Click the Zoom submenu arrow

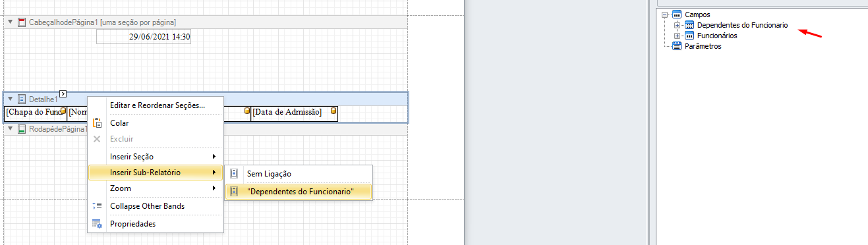(214, 188)
